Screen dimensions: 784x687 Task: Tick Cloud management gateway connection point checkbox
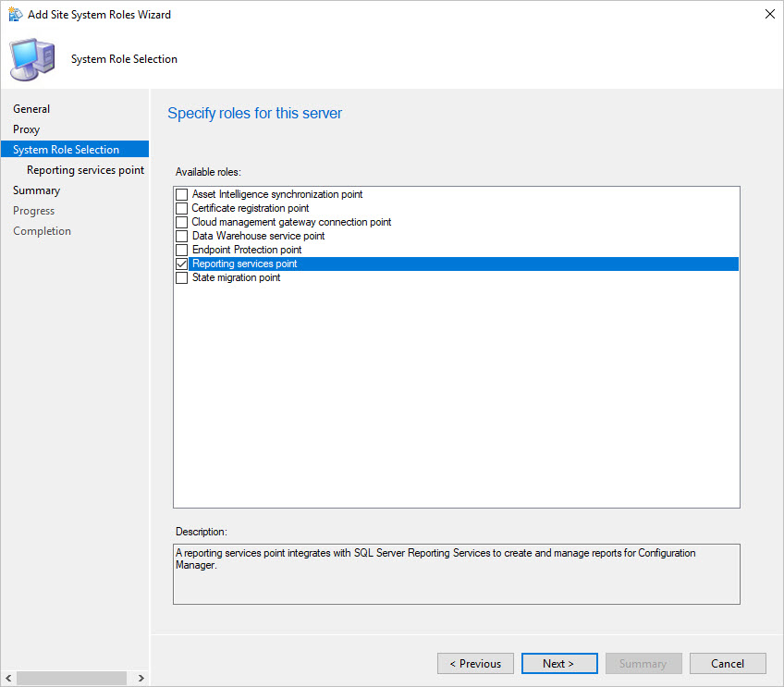(181, 222)
